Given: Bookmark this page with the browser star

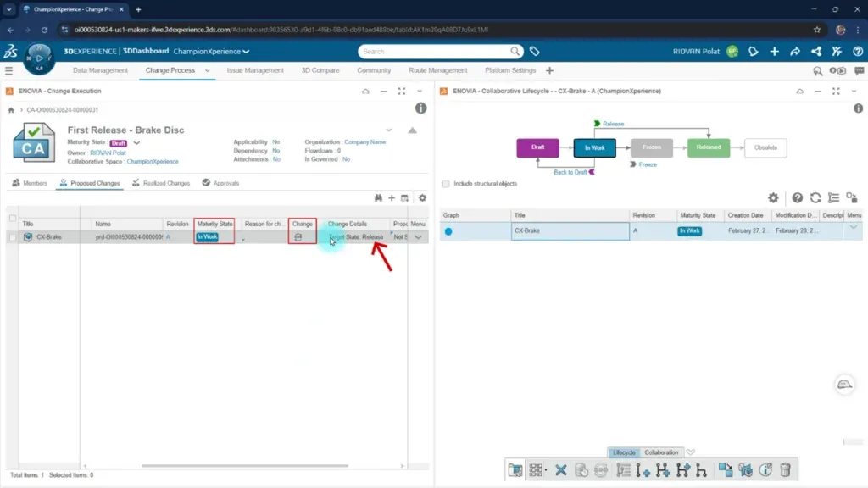Looking at the screenshot, I should (x=817, y=30).
